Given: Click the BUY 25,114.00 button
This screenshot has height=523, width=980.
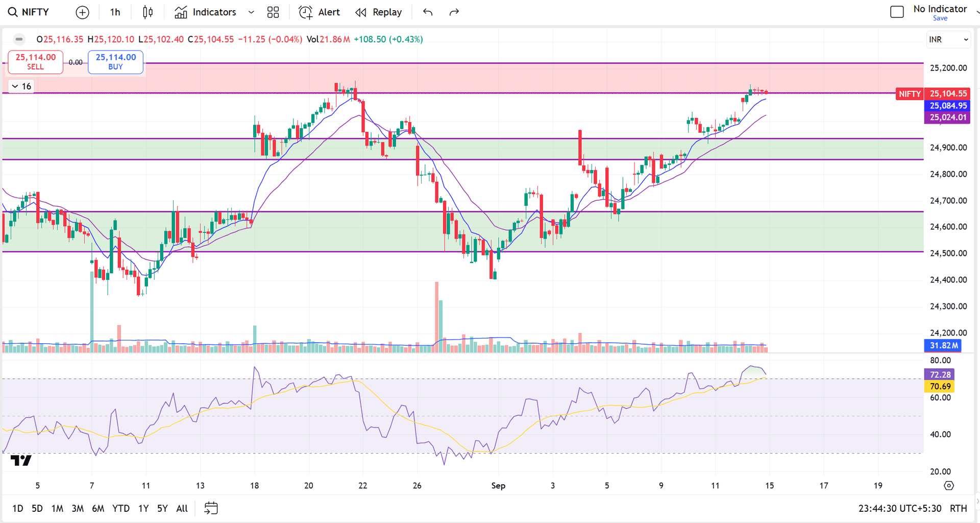Looking at the screenshot, I should pyautogui.click(x=116, y=62).
